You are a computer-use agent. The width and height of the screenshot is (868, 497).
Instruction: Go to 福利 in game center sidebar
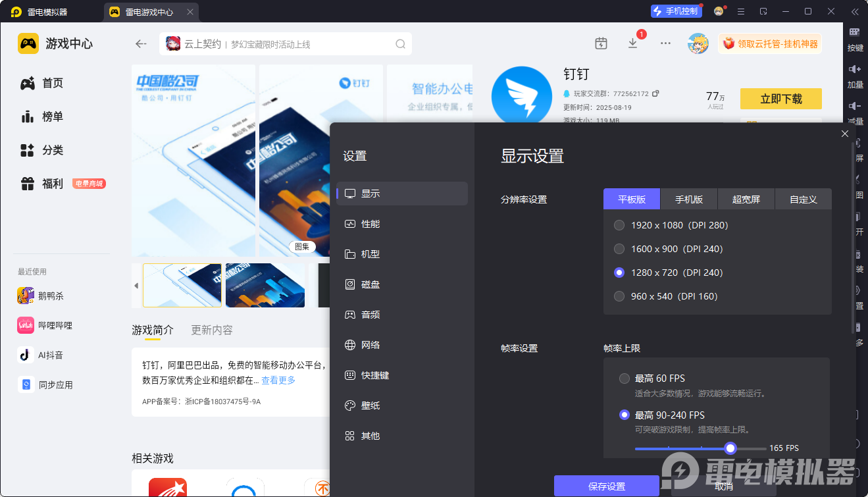click(42, 184)
